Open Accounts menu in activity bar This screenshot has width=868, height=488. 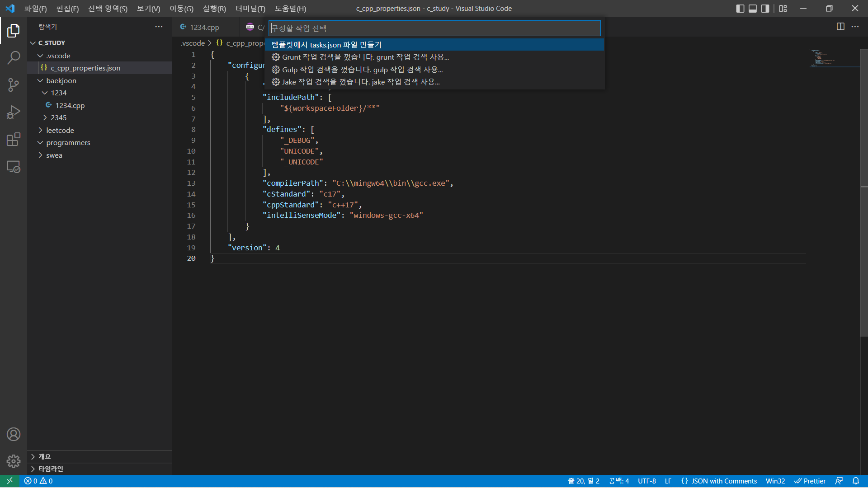coord(14,434)
